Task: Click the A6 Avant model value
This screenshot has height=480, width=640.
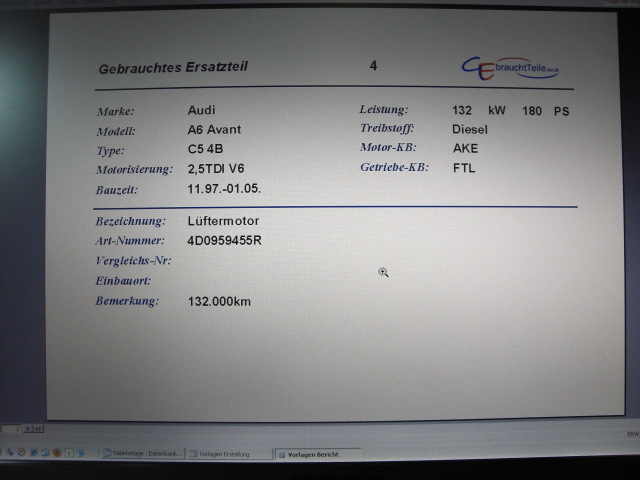Action: coord(214,130)
